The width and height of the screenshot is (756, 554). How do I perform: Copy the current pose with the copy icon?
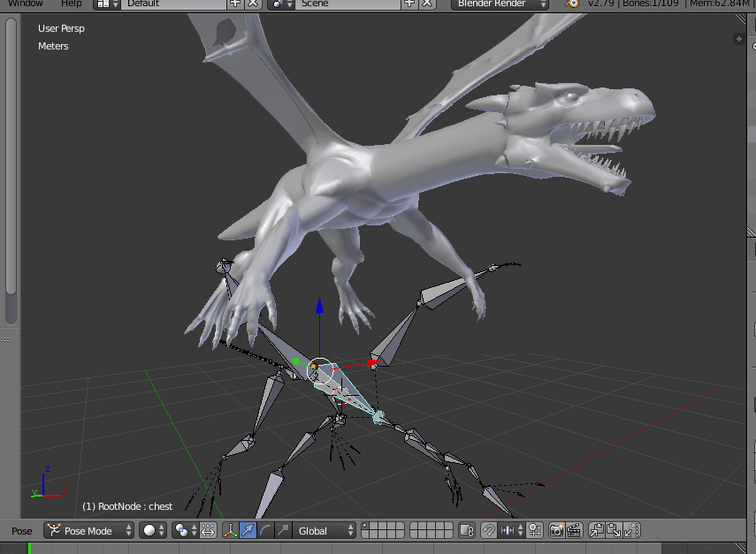pos(597,530)
